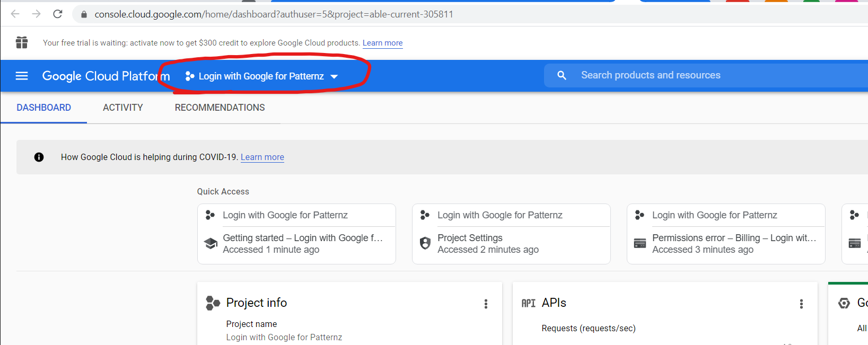Image resolution: width=868 pixels, height=345 pixels.
Task: Switch to the Recommendations tab
Action: point(220,108)
